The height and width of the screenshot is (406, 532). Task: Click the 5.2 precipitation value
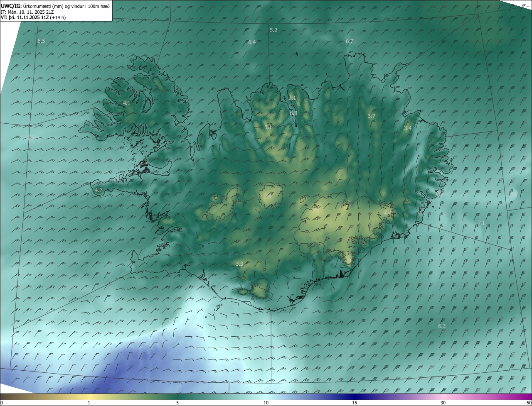273,30
